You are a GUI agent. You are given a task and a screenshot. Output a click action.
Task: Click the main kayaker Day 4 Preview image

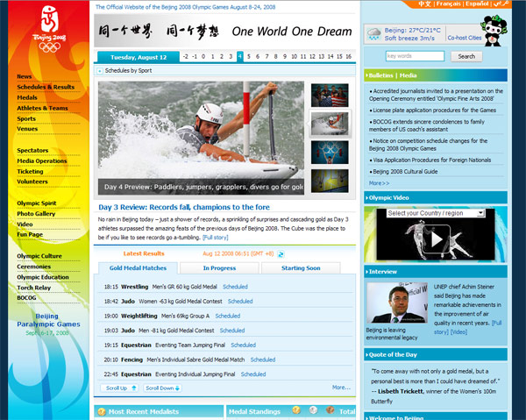point(201,138)
